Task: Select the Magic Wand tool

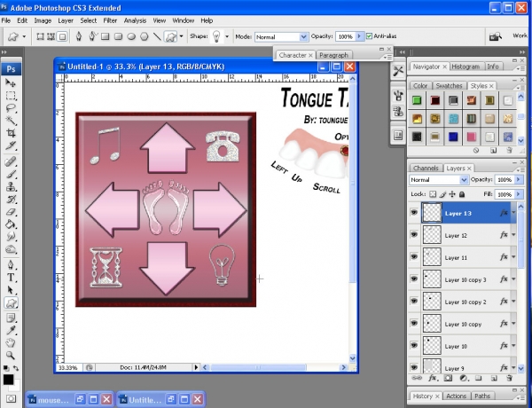Action: (x=11, y=121)
